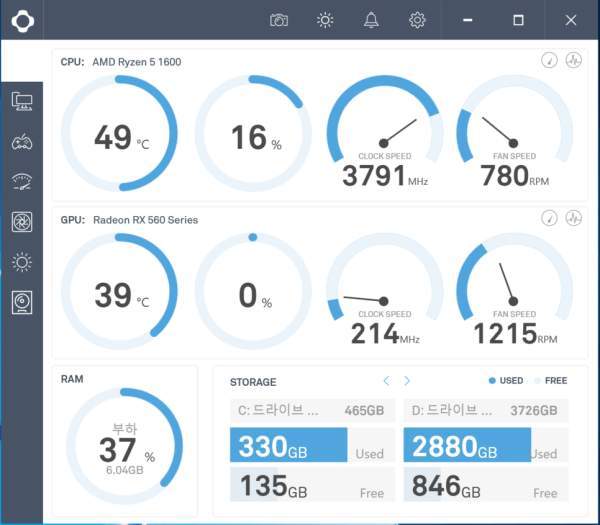Click the 6.04GB RAM usage value

[124, 470]
